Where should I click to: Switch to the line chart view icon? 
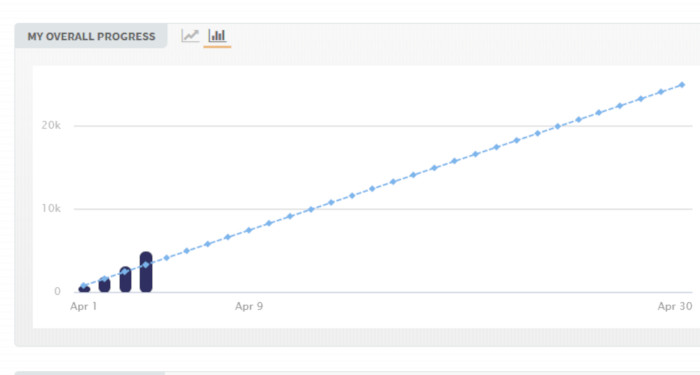click(190, 36)
